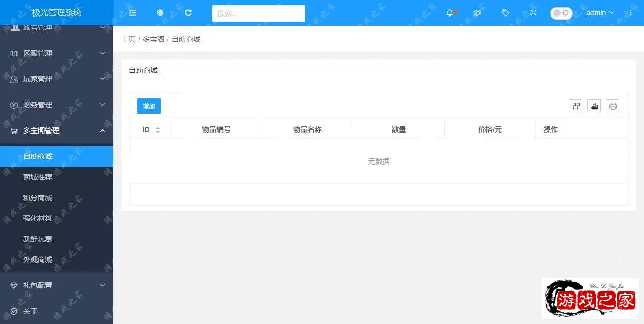Click the globe icon in header
Viewport: 644px width, 324px height.
click(160, 13)
